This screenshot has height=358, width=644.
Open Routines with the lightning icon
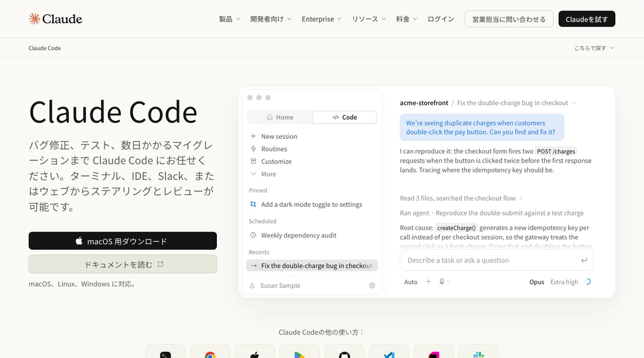[253, 149]
